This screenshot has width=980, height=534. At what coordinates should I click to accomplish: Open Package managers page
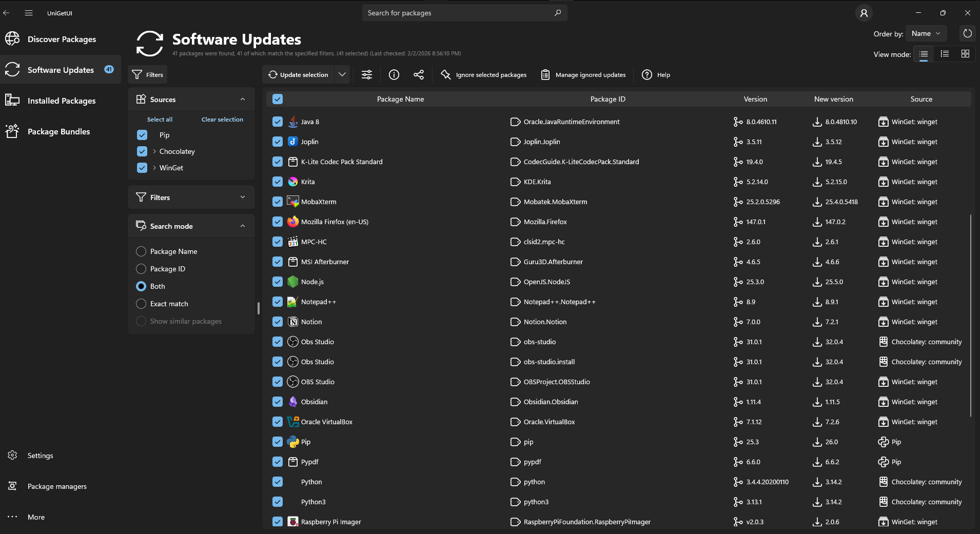pos(61,486)
